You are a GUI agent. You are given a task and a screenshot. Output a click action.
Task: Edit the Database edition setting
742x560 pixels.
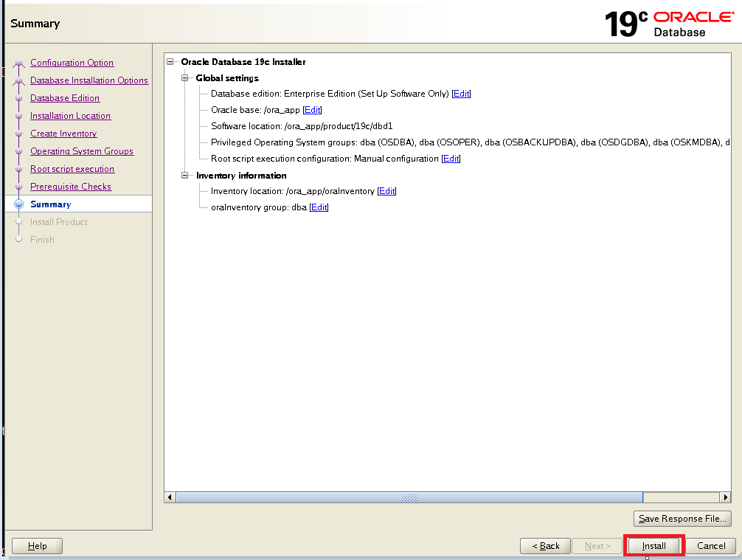(x=460, y=94)
